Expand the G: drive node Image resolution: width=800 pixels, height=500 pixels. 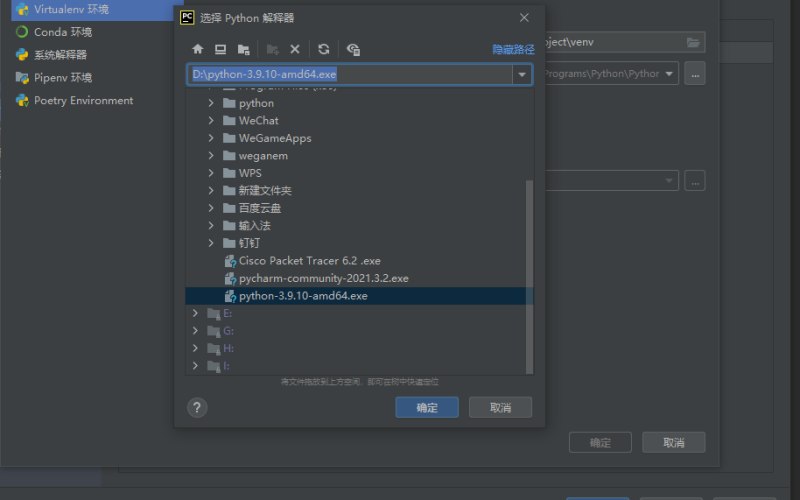195,331
